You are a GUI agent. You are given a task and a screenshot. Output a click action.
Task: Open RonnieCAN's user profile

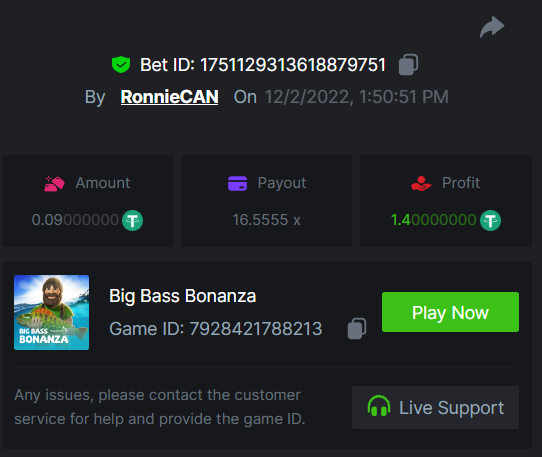click(169, 97)
